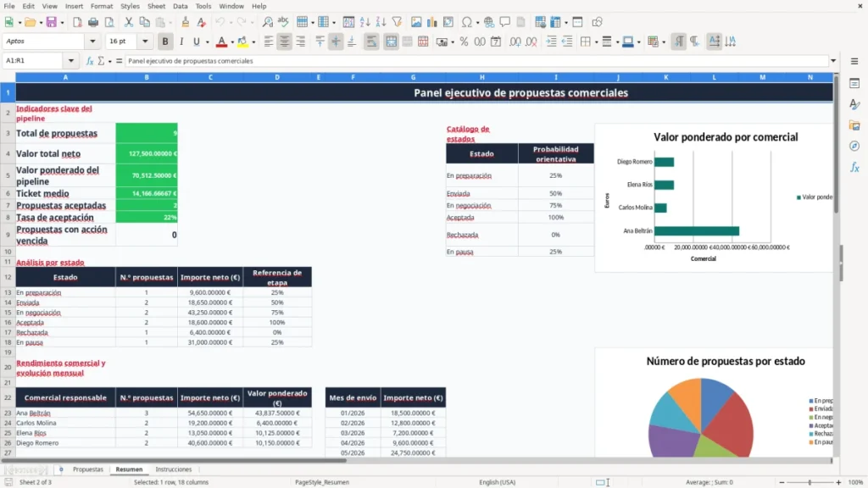Toggle Merge and Center Cells
Image resolution: width=868 pixels, height=488 pixels.
pyautogui.click(x=391, y=42)
